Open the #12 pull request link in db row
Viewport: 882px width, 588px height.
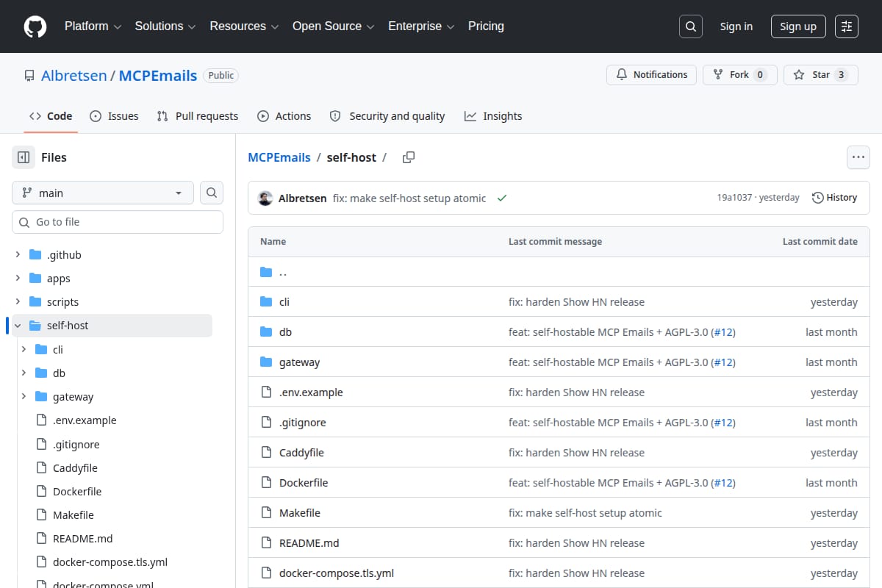pos(724,332)
